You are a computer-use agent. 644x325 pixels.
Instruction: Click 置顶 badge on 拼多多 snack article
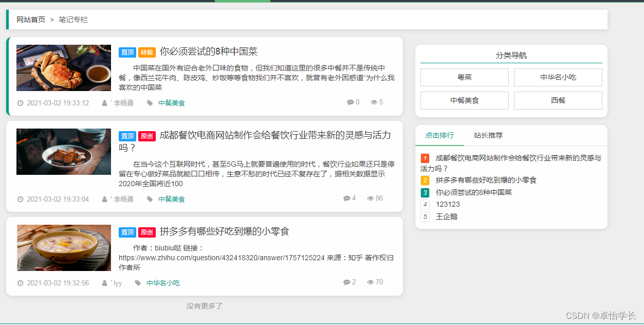pos(127,232)
